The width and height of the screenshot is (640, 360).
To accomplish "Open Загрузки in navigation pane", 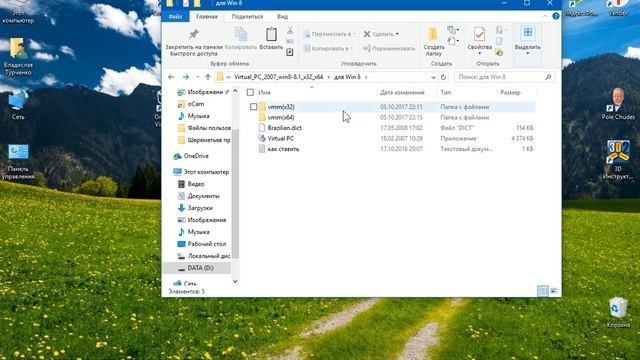I will tap(200, 208).
